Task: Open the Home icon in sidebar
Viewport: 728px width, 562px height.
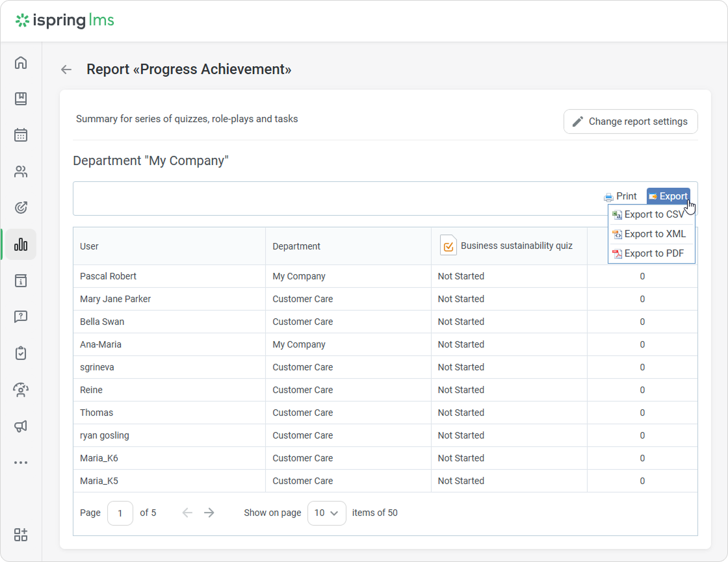Action: [x=21, y=63]
